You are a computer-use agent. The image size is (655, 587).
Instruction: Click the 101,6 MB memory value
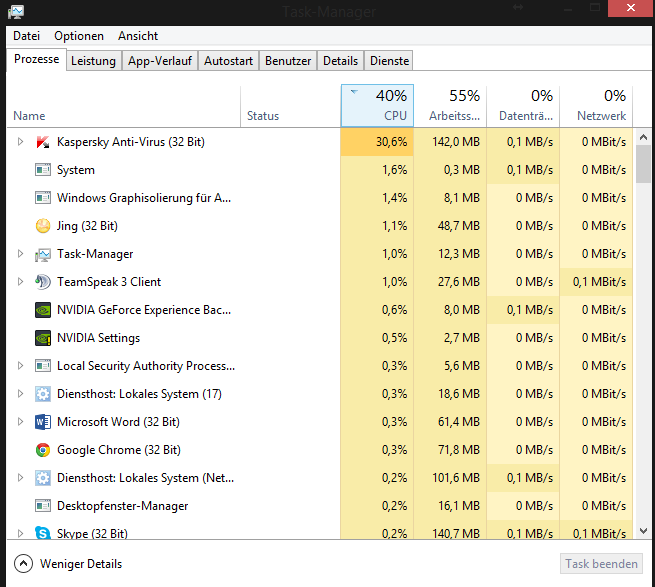coord(456,478)
